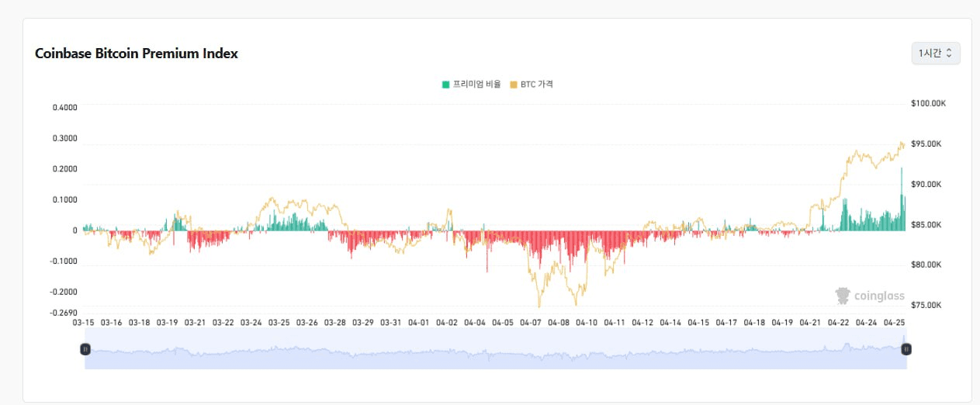Image resolution: width=980 pixels, height=405 pixels.
Task: Click the $90.00K price axis label
Action: [926, 184]
